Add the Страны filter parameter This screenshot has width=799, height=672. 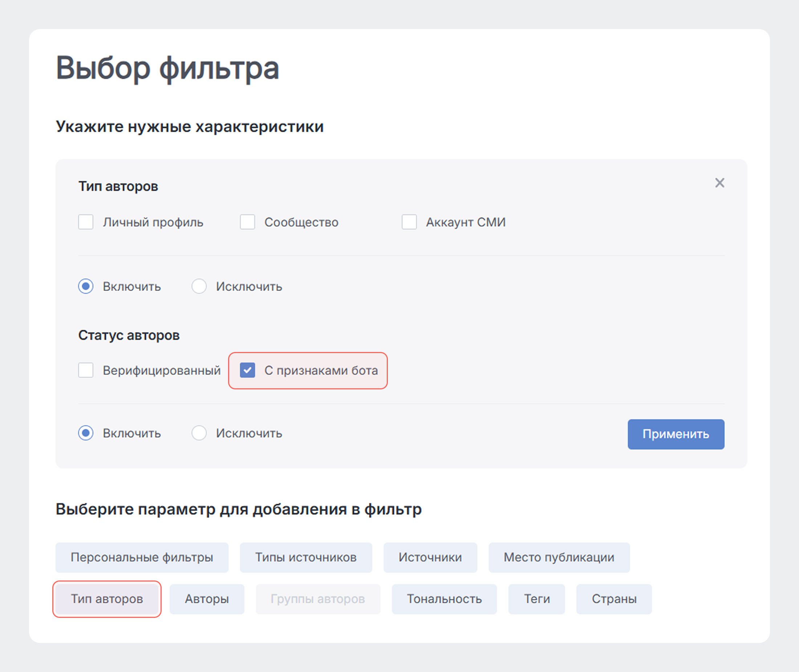(x=613, y=599)
